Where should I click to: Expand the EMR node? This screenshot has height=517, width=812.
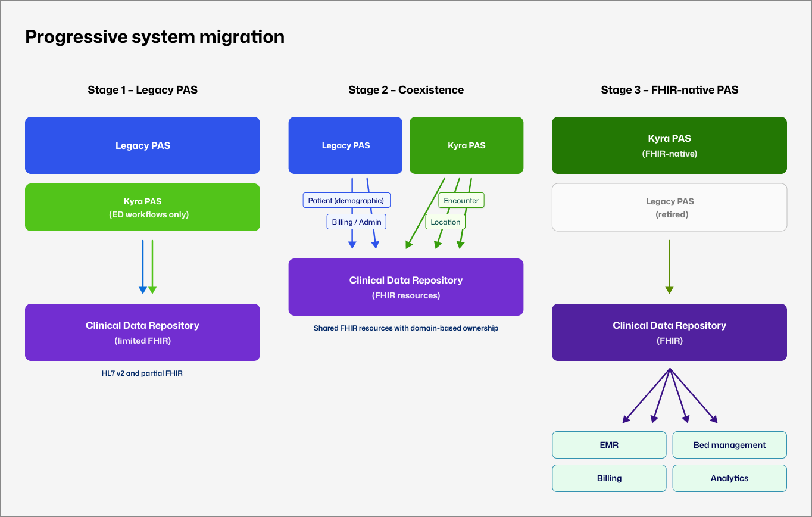click(x=609, y=444)
